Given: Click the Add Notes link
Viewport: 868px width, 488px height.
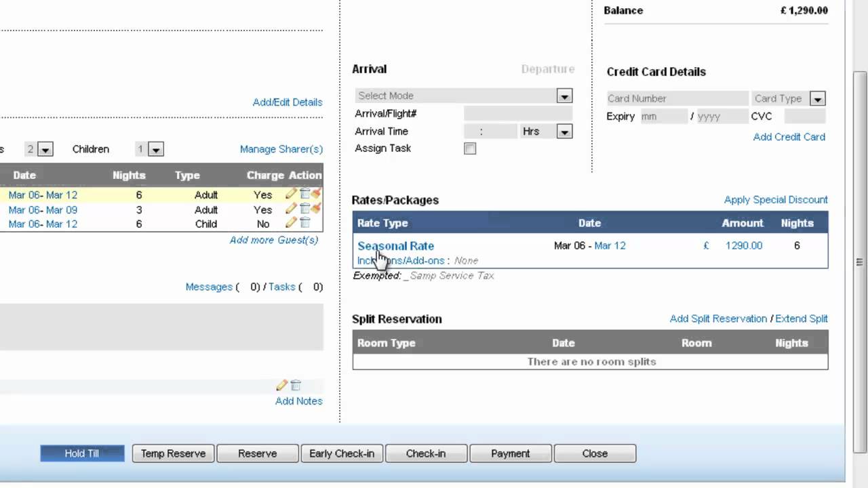Looking at the screenshot, I should point(299,401).
